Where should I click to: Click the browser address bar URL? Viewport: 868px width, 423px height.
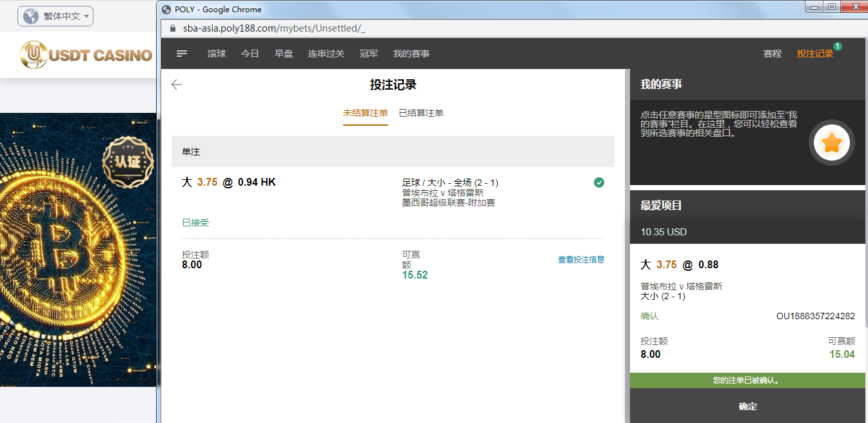(275, 28)
